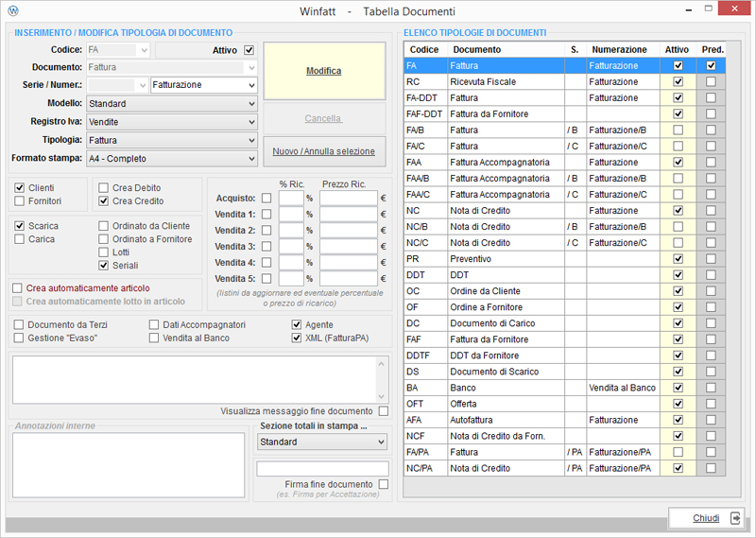The width and height of the screenshot is (756, 538).
Task: Sort list by Codice column header
Action: [x=426, y=50]
